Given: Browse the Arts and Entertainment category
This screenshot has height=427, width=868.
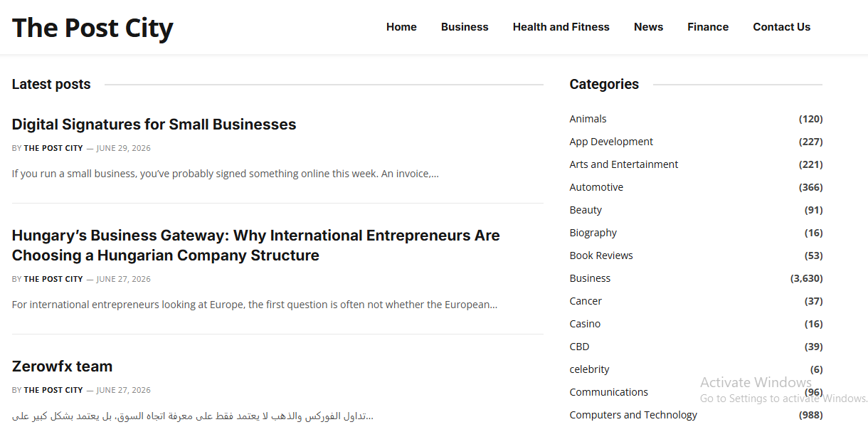Looking at the screenshot, I should pyautogui.click(x=624, y=164).
